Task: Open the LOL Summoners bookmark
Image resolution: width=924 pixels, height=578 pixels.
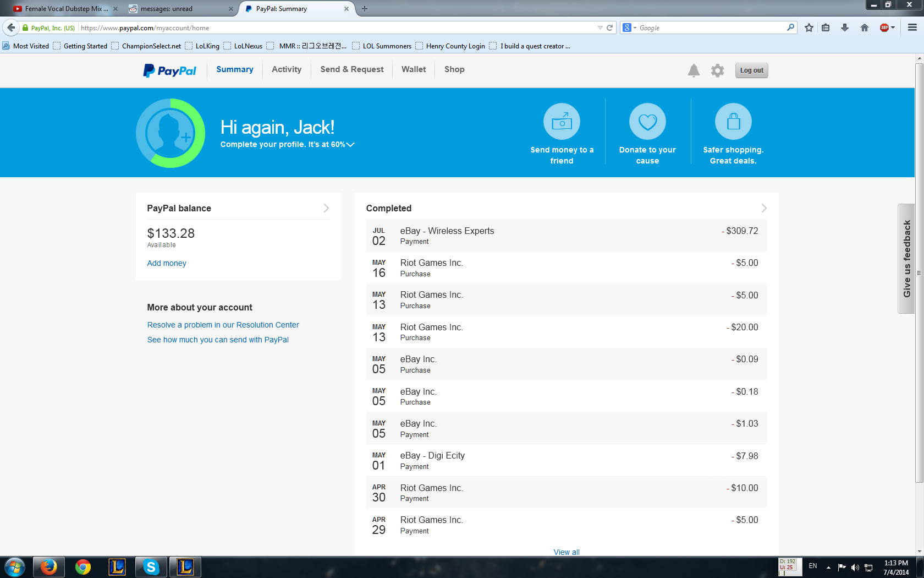Action: click(382, 46)
